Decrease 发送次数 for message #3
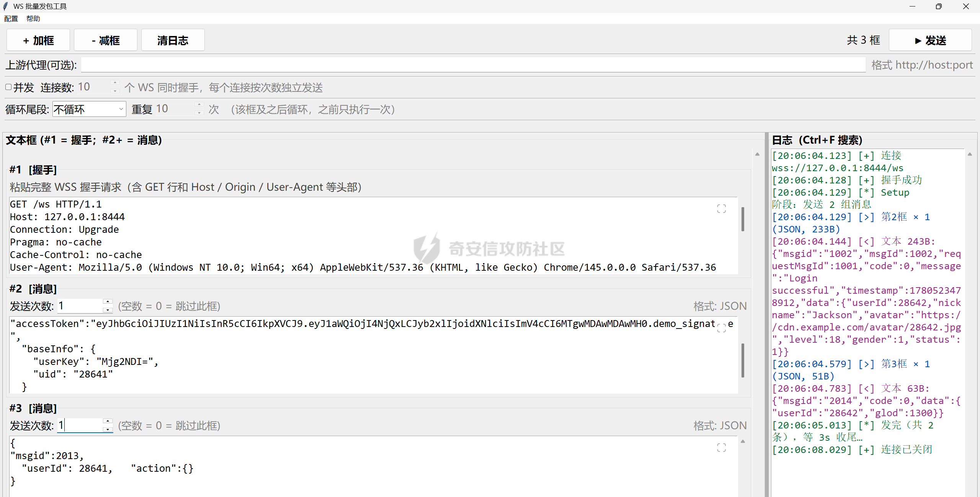Image resolution: width=980 pixels, height=497 pixels. 108,429
